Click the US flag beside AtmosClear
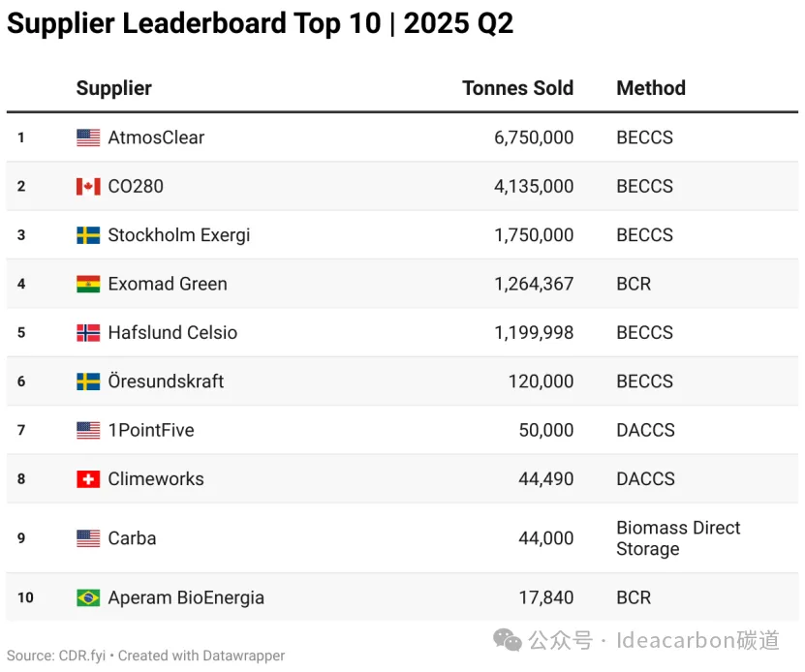This screenshot has height=672, width=805. coord(88,137)
